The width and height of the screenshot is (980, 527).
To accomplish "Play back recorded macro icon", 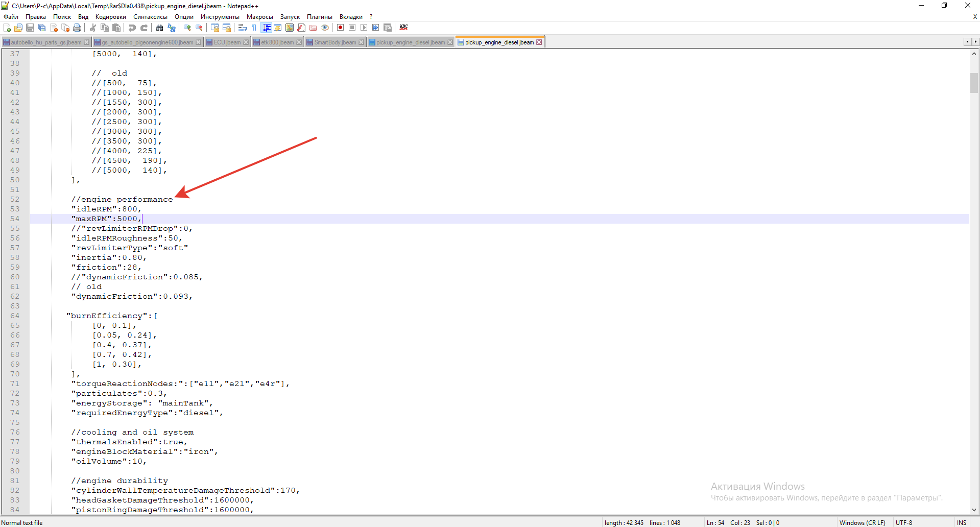I will 364,28.
